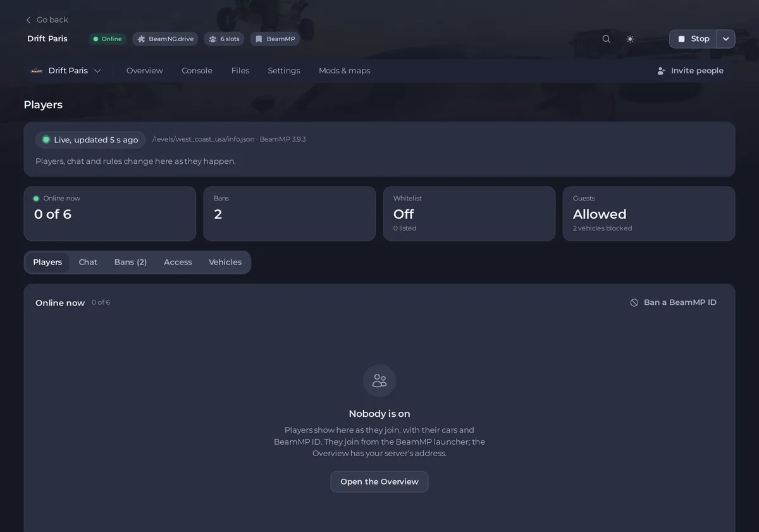Image resolution: width=759 pixels, height=532 pixels.
Task: Open the Files nav tab
Action: 240,71
